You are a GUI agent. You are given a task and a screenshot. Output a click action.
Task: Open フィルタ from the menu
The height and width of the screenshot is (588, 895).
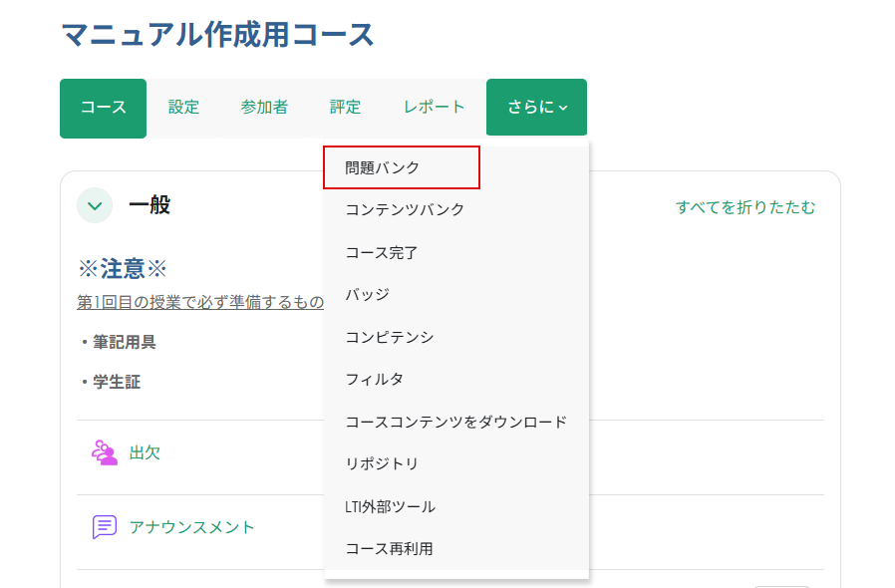[x=374, y=380]
